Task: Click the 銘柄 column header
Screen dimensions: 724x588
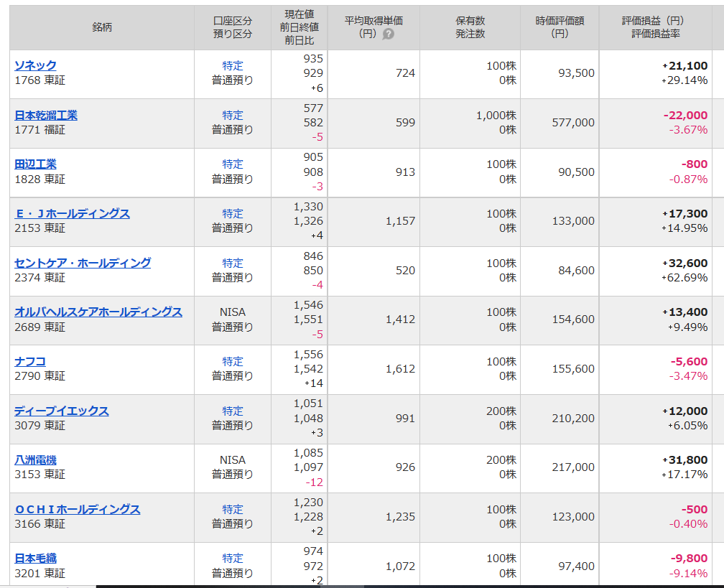Action: point(102,27)
